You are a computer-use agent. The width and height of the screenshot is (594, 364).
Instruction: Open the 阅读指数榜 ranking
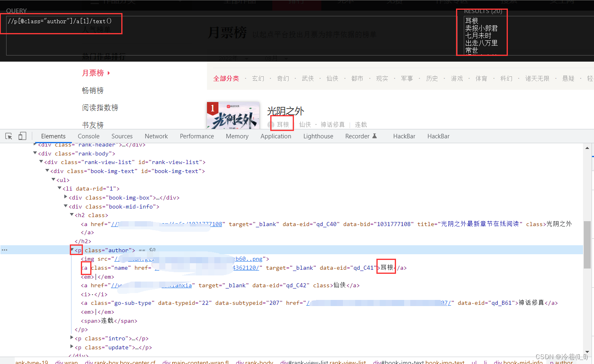100,107
